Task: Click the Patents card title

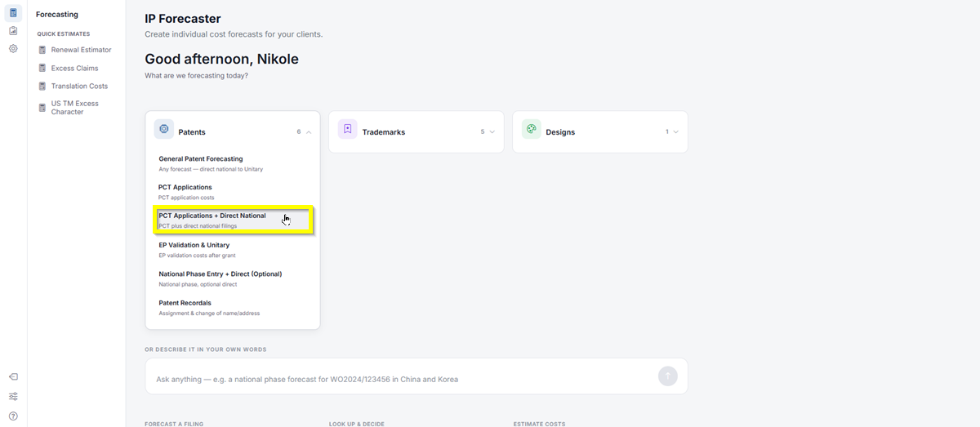Action: point(192,132)
